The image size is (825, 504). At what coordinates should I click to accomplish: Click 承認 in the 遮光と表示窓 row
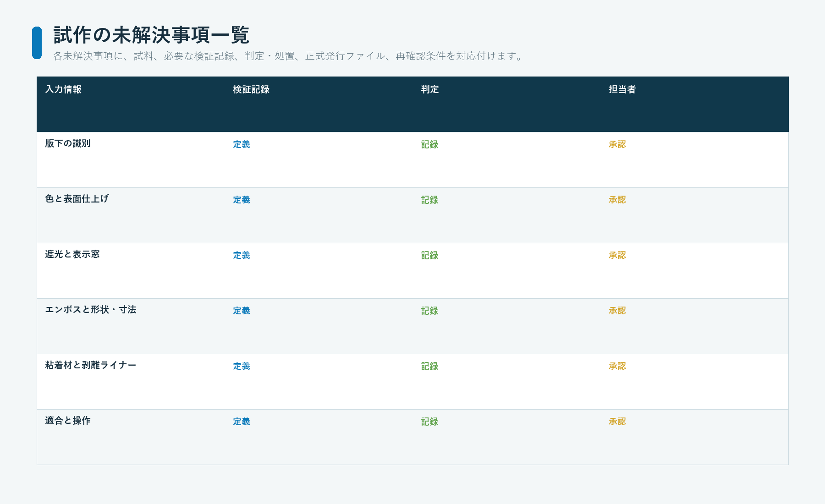point(617,255)
